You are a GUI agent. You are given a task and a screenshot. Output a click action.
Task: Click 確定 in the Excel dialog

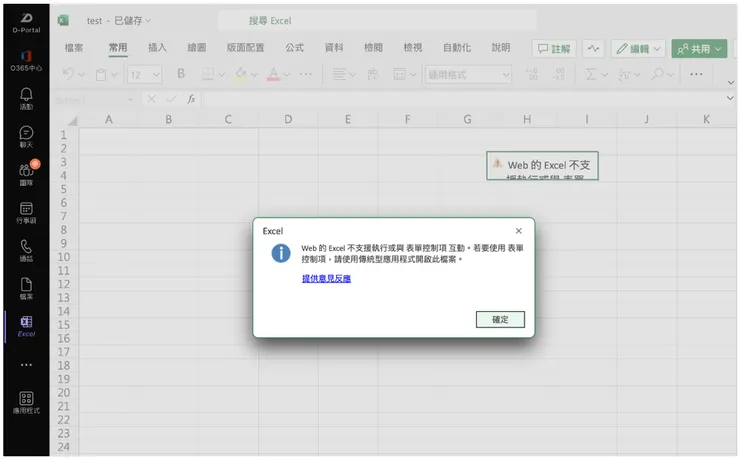[500, 319]
